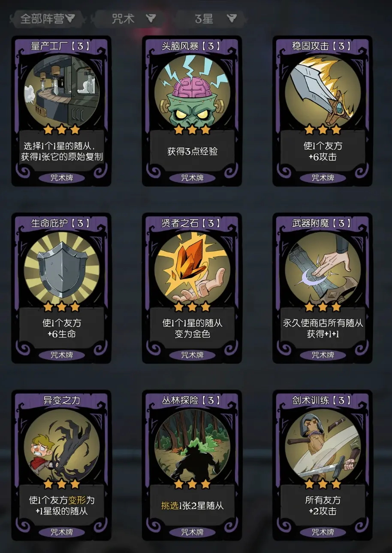
Task: Click the 咒术牌 tag on 剑术训练 card
Action: [323, 532]
